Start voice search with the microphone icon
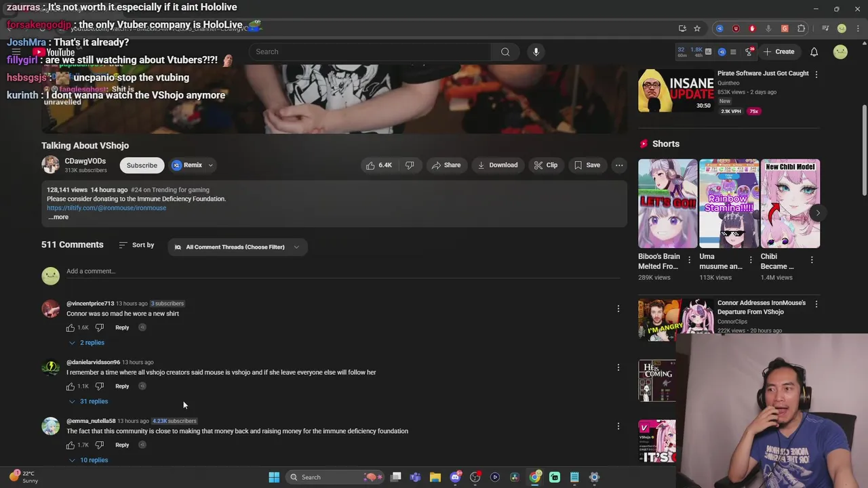The height and width of the screenshot is (488, 868). (536, 52)
